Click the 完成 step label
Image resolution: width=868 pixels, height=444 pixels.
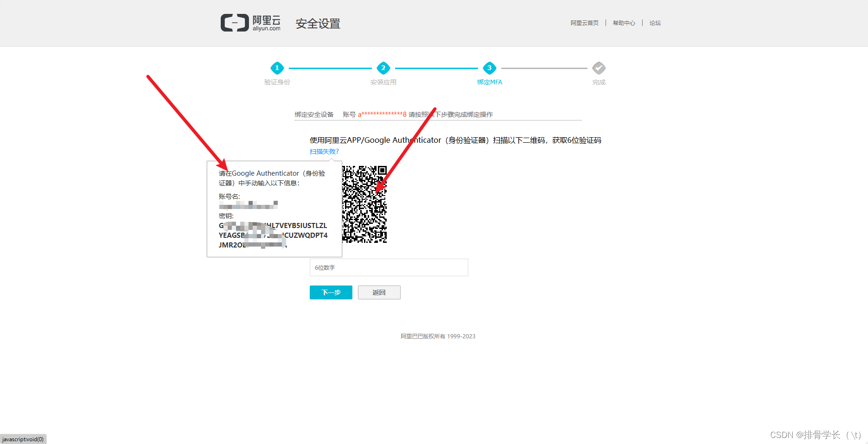coord(599,82)
